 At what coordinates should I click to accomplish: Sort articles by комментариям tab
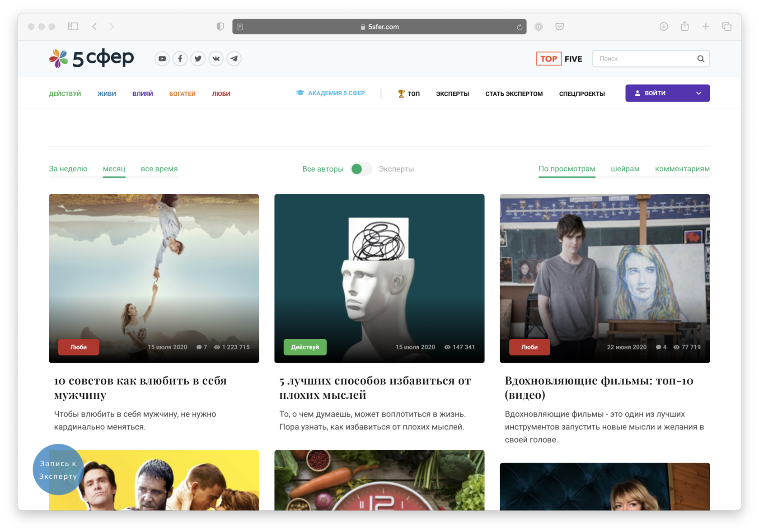(682, 169)
